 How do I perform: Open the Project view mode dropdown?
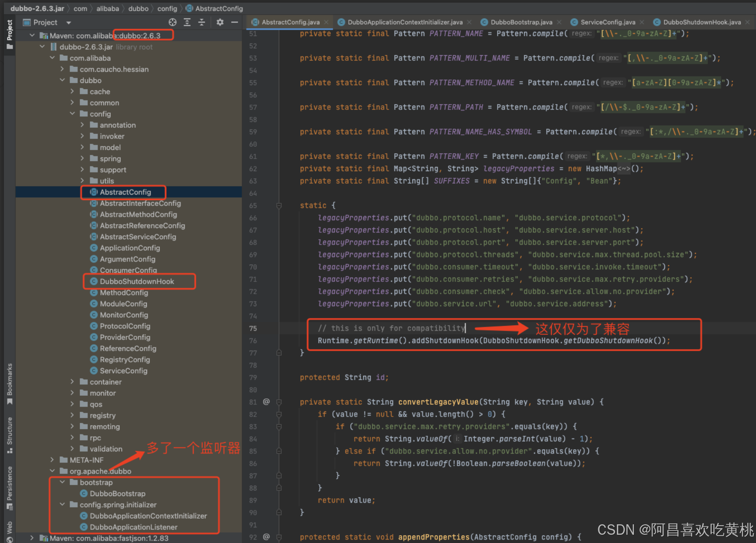(x=68, y=23)
